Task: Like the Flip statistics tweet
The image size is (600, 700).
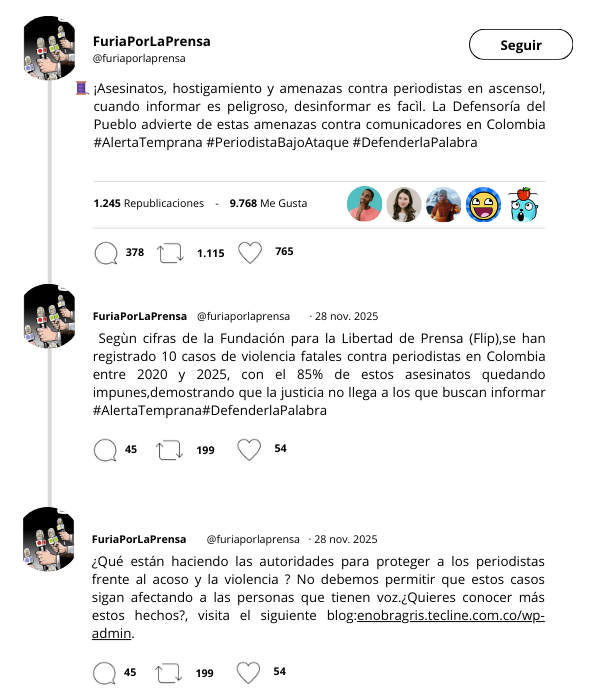Action: click(x=249, y=449)
